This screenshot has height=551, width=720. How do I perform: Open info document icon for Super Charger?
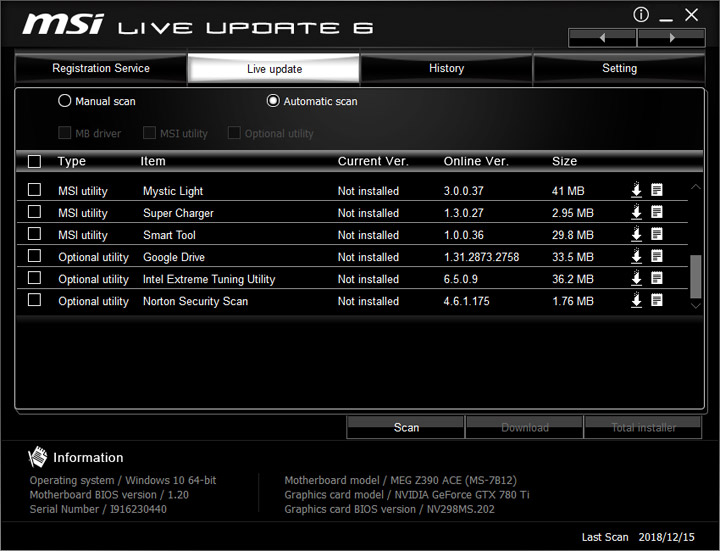point(657,212)
